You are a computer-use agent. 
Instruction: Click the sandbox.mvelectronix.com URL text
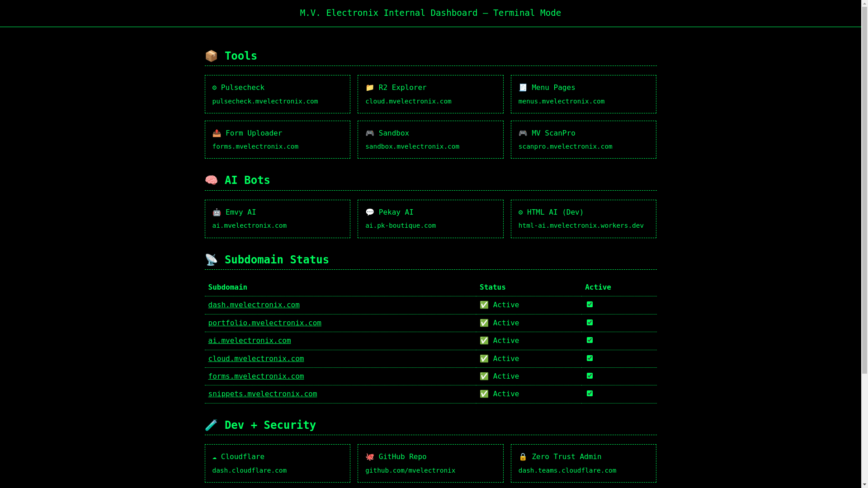(x=412, y=146)
